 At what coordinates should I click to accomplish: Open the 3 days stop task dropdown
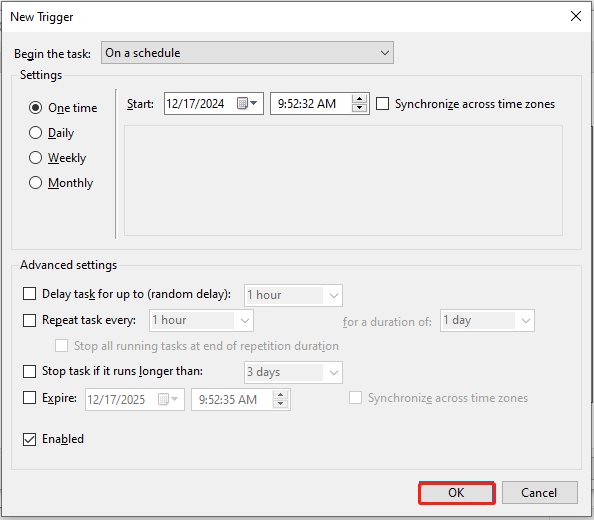coord(293,372)
